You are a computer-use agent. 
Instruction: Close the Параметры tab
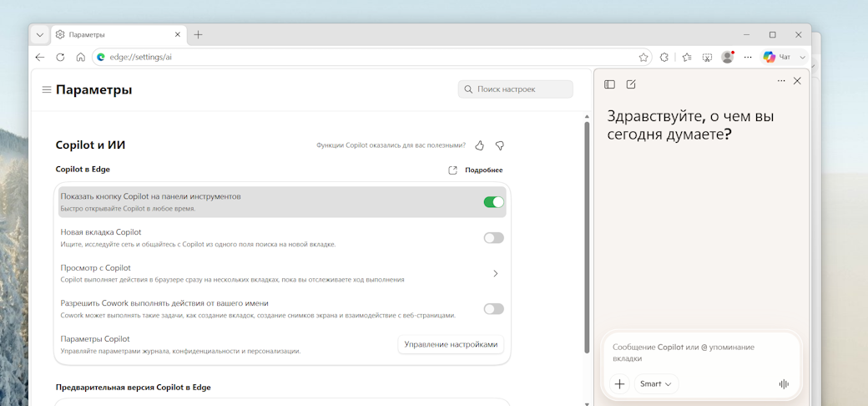pyautogui.click(x=178, y=35)
